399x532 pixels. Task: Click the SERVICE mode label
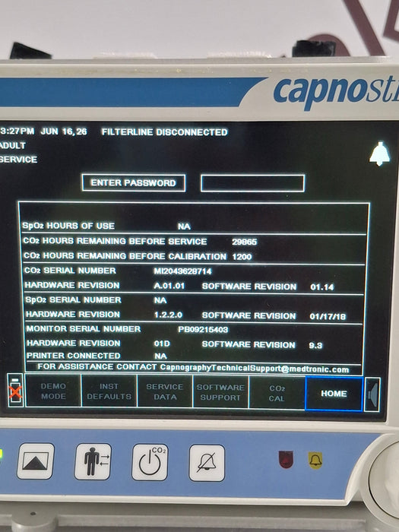click(x=19, y=160)
